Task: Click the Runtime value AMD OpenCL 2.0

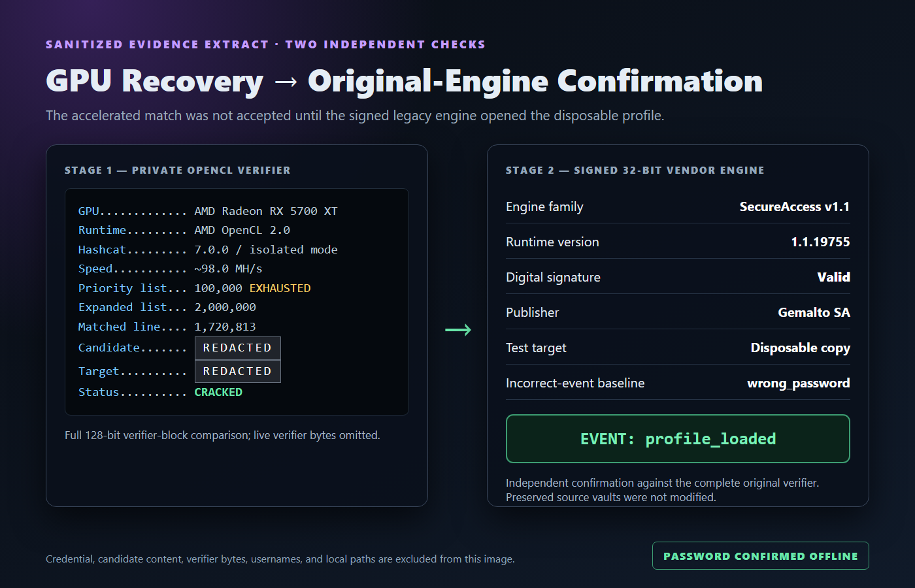Action: click(x=242, y=230)
